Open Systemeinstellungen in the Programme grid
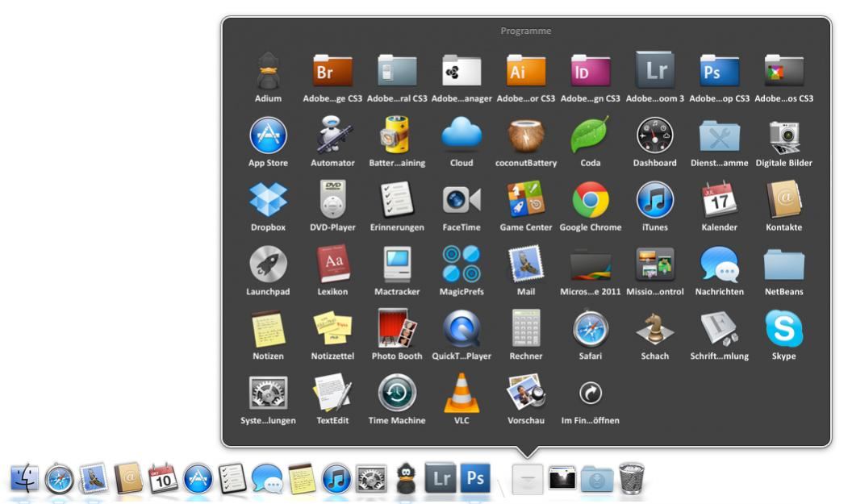 click(x=268, y=394)
